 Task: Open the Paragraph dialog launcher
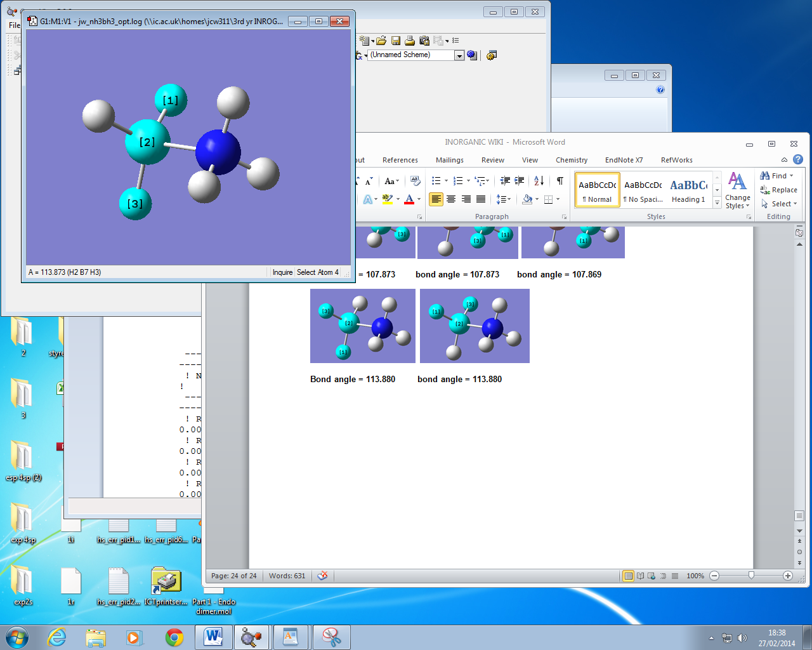point(564,217)
